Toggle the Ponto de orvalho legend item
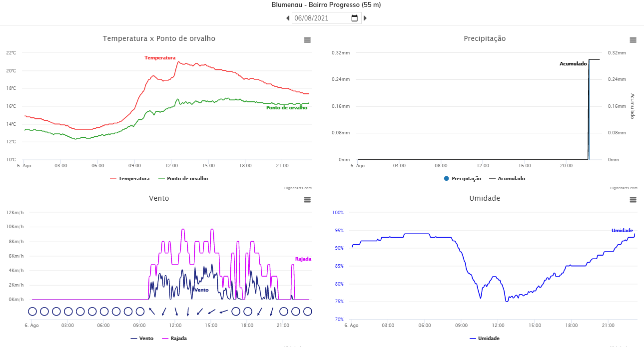Viewport: 644px width, 347px height. 183,178
